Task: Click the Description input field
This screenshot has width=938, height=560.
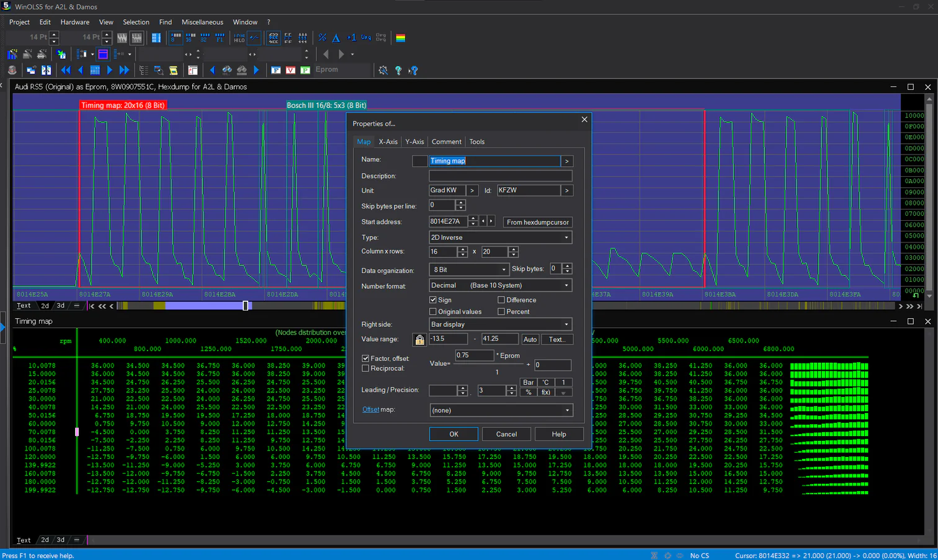Action: pos(501,176)
